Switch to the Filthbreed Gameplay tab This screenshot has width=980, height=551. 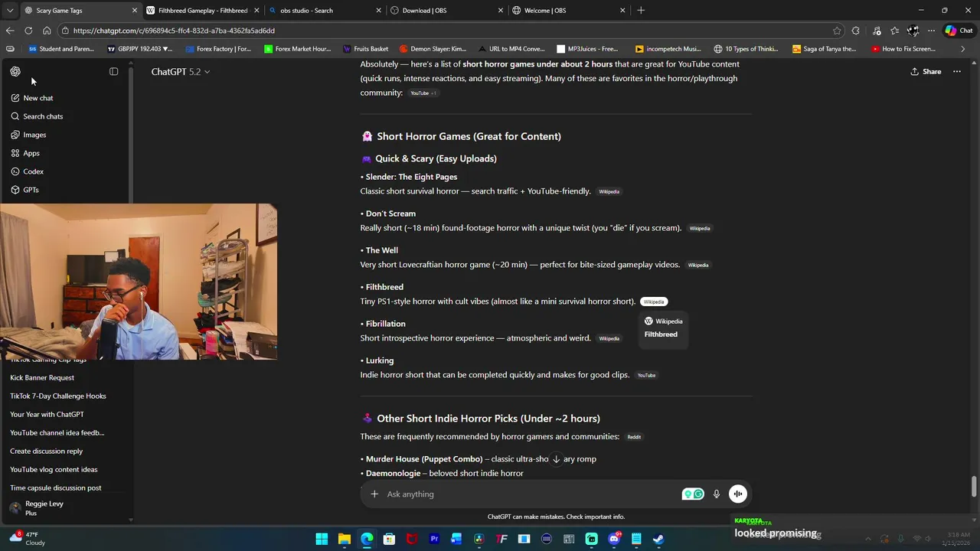pyautogui.click(x=203, y=11)
